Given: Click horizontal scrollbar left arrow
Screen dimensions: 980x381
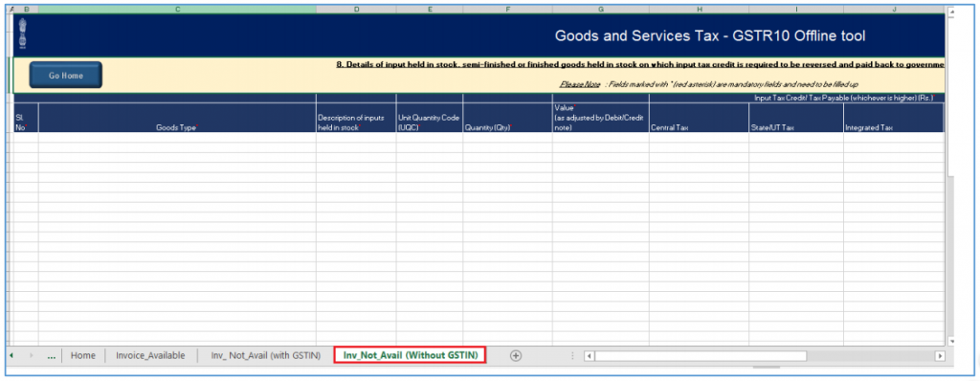Looking at the screenshot, I should click(589, 356).
